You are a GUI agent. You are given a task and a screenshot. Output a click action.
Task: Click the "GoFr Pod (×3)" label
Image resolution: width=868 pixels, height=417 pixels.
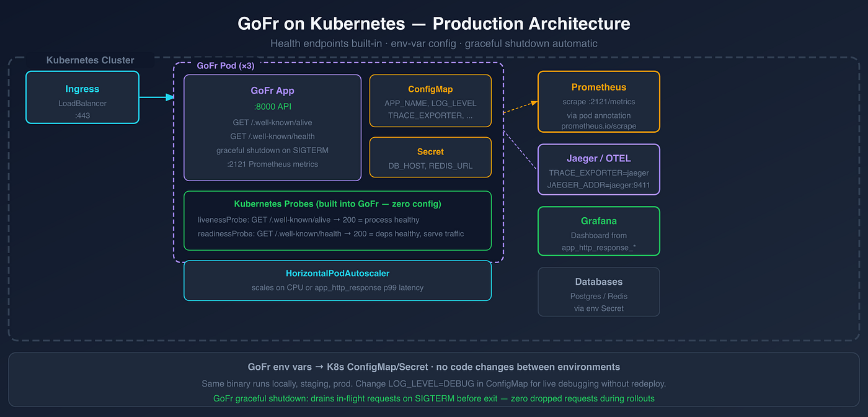pyautogui.click(x=226, y=65)
